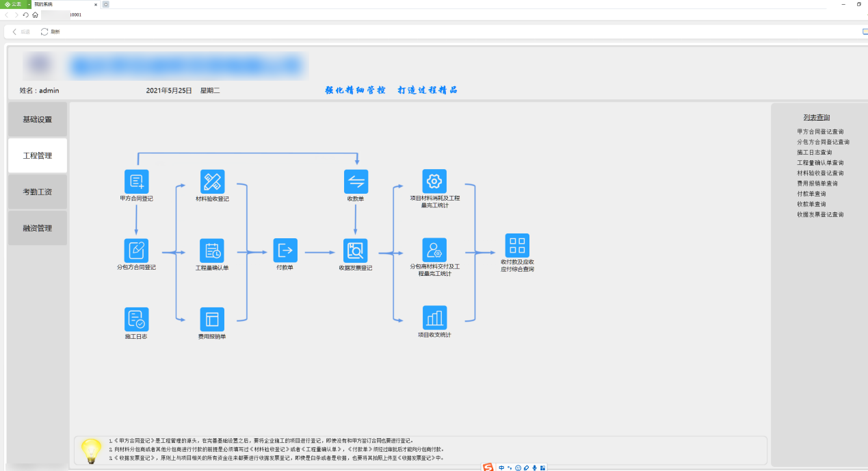Select the 工程管理 menu tab
868x471 pixels.
pyautogui.click(x=38, y=155)
